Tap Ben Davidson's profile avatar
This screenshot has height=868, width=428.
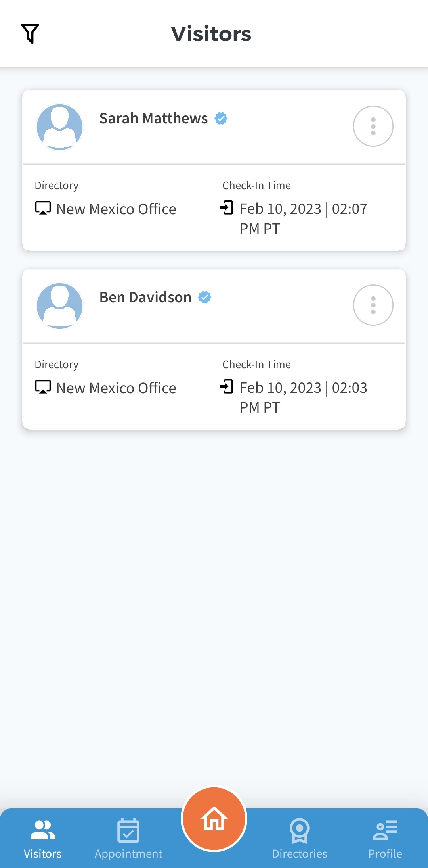point(59,306)
